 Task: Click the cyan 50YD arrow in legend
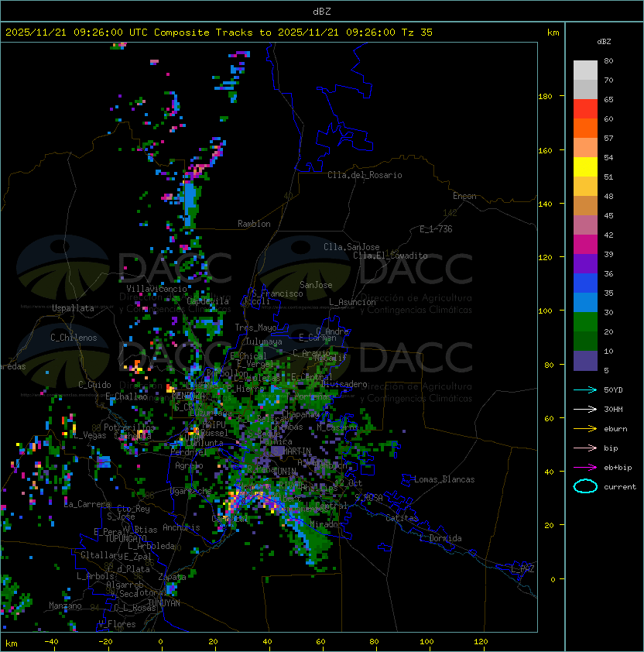click(x=585, y=390)
